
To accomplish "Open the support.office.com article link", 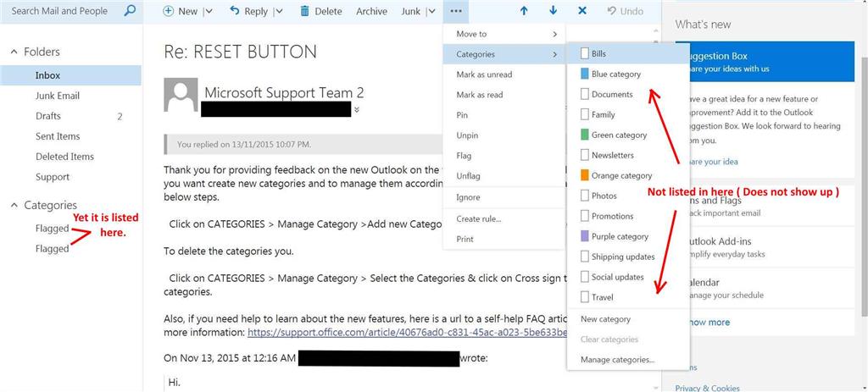I will tap(408, 333).
